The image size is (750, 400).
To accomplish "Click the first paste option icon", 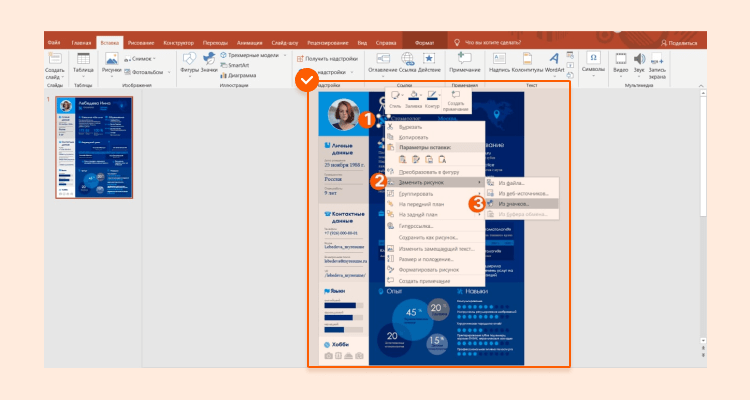I will [403, 159].
